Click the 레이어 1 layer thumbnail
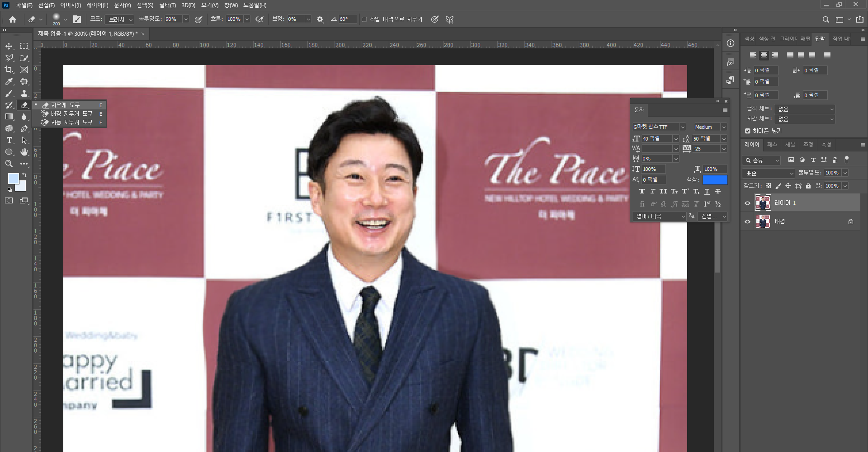This screenshot has width=868, height=452. (763, 202)
